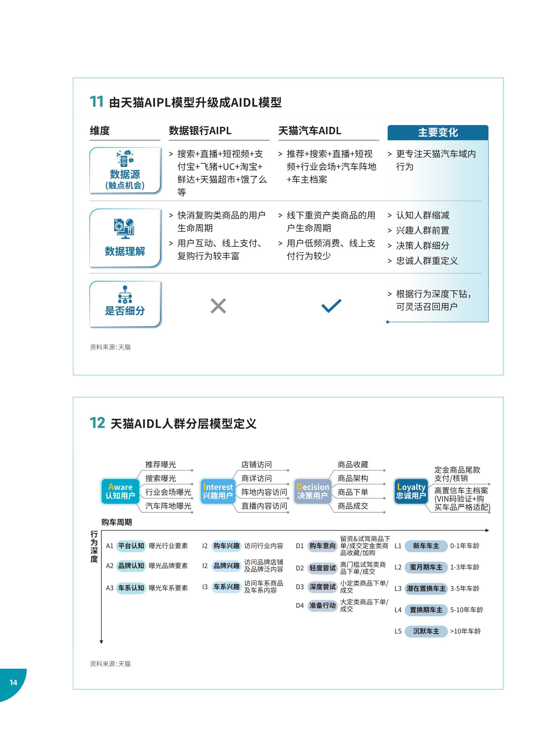Click the heading 天猫AIDL人群分层模型定义
Screen dimensions: 535x756
pyautogui.click(x=183, y=424)
